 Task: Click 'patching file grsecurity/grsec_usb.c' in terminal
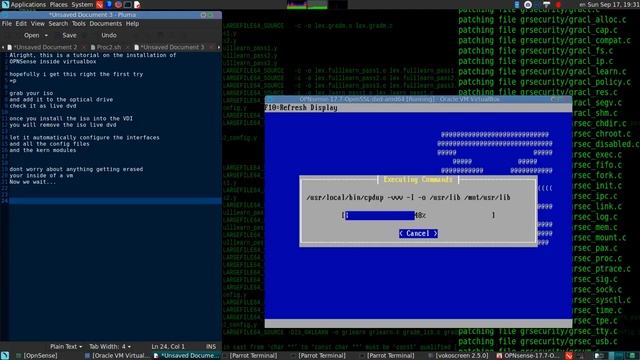[538, 342]
